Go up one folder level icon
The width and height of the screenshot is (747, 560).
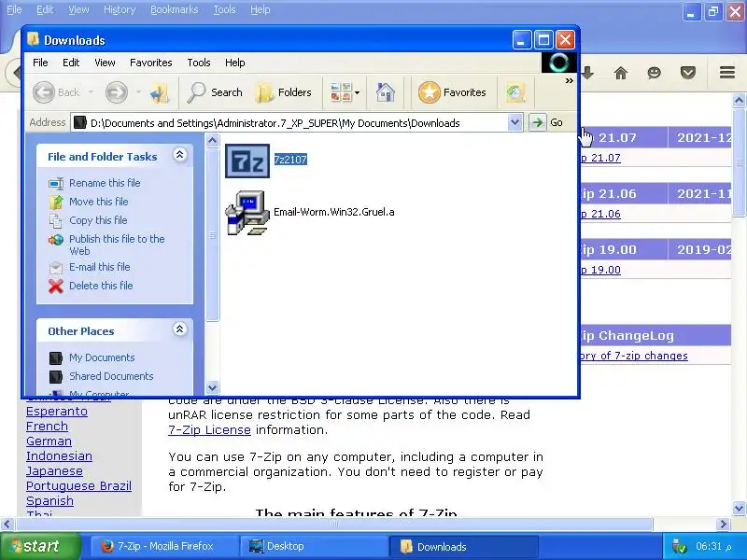point(160,92)
